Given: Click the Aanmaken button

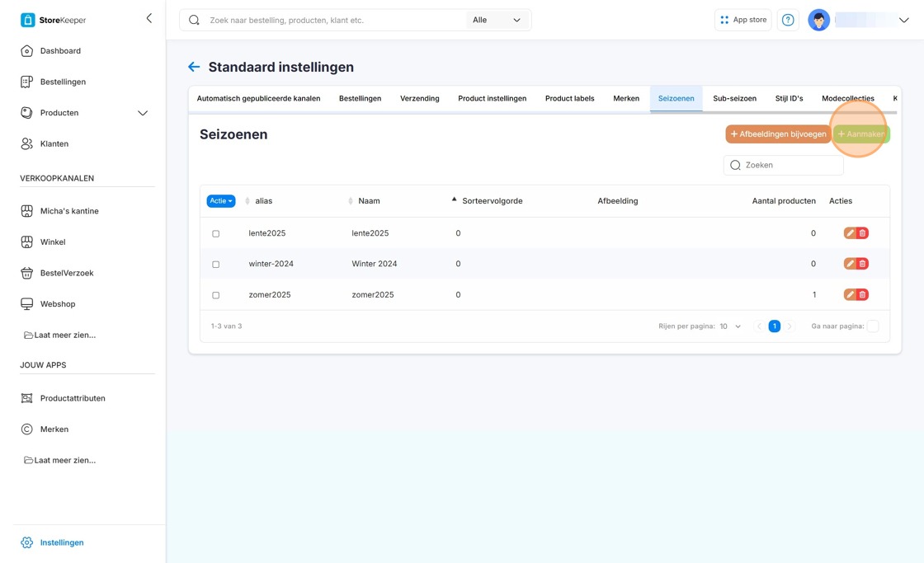Looking at the screenshot, I should click(x=861, y=134).
